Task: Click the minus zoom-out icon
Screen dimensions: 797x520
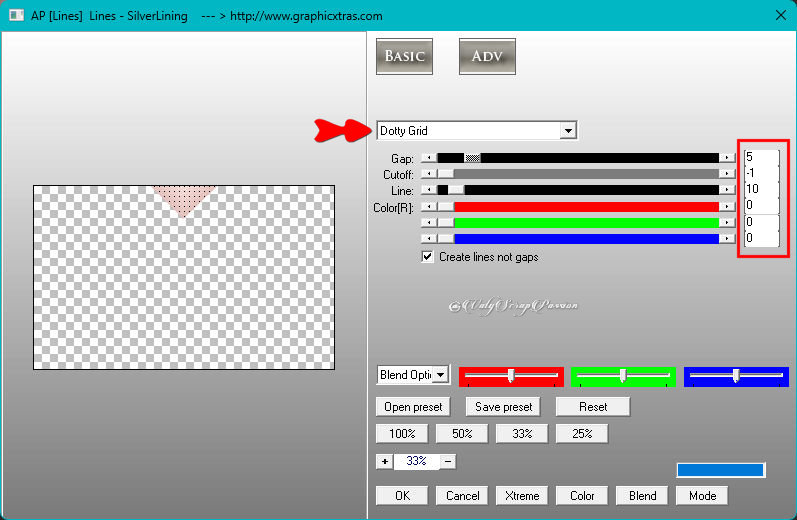Action: coord(448,461)
